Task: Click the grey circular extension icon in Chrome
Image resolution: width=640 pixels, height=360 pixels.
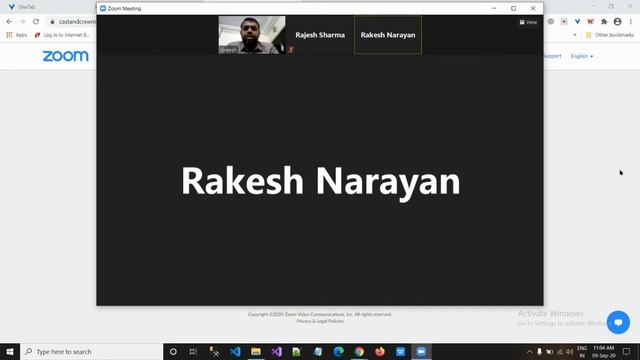Action: coord(551,22)
